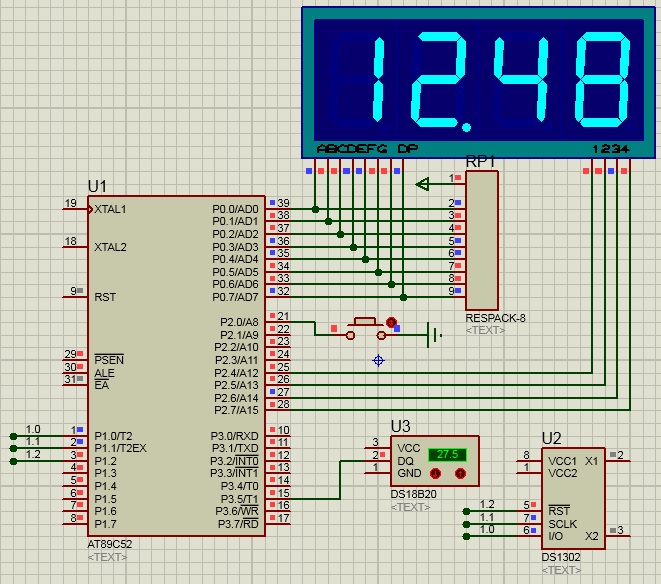
Task: Click the DS18B20 temperature decrease arrow
Action: pyautogui.click(x=435, y=474)
